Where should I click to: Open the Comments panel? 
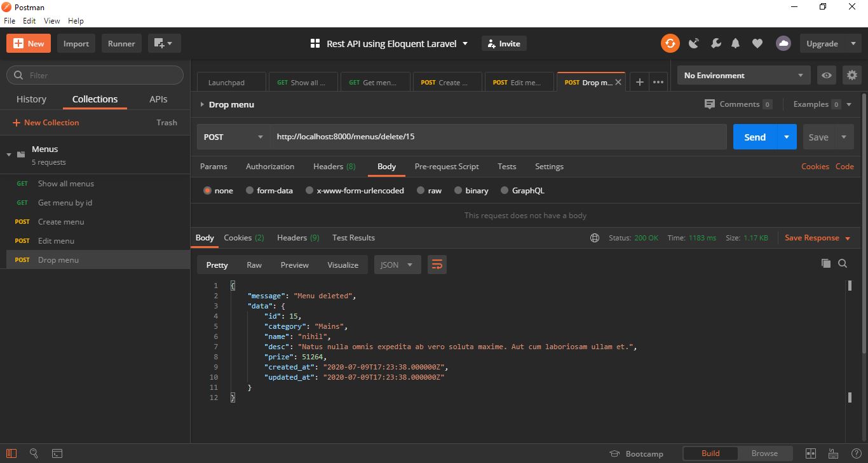(x=738, y=104)
